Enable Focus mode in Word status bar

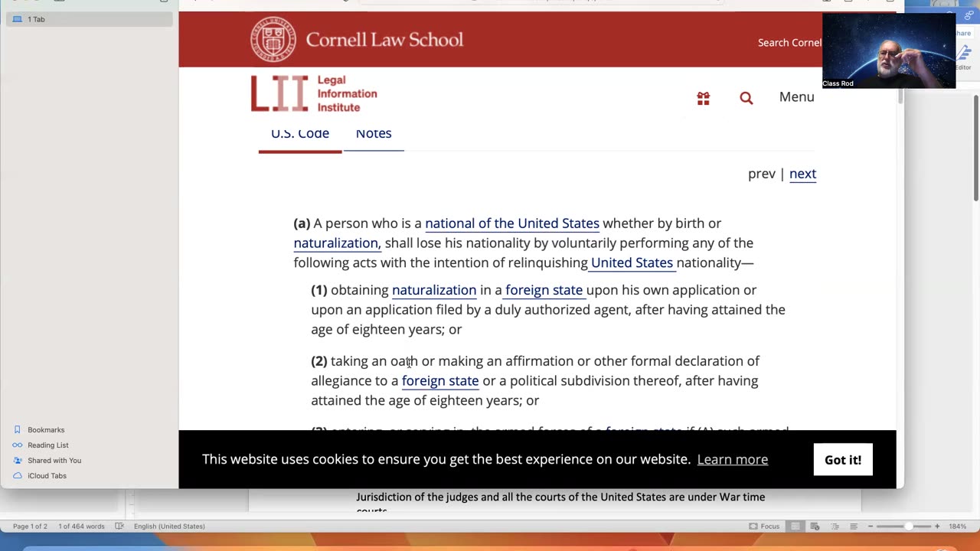click(764, 527)
